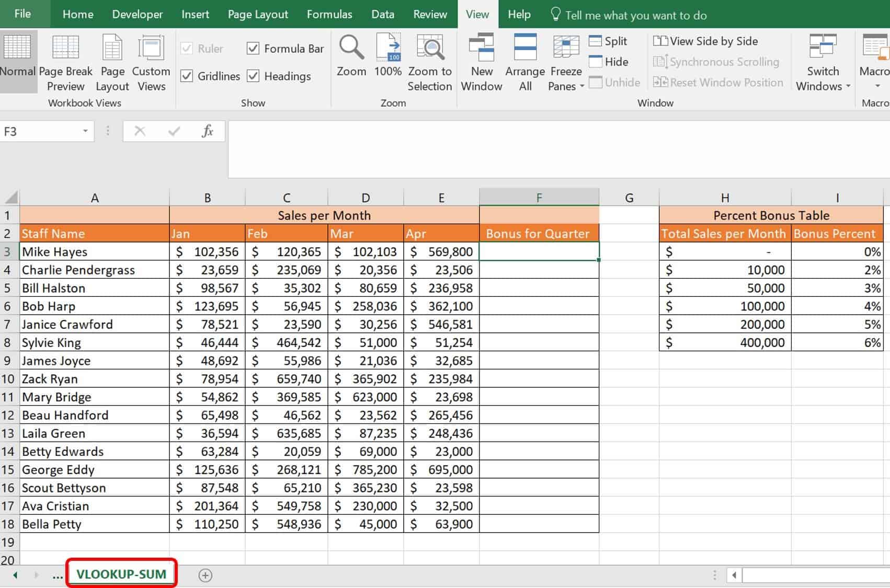This screenshot has height=588, width=890.
Task: Open a New Window
Action: 481,48
